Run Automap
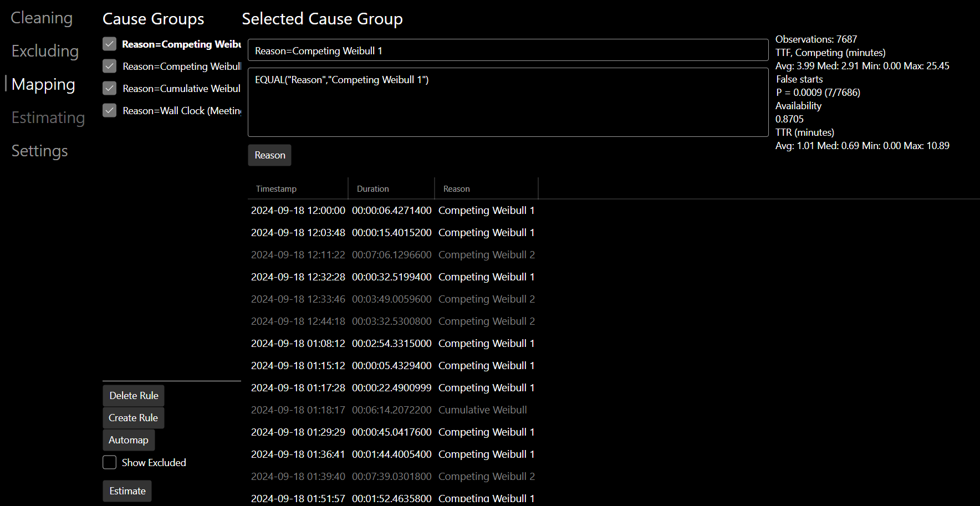The width and height of the screenshot is (980, 506). point(129,440)
